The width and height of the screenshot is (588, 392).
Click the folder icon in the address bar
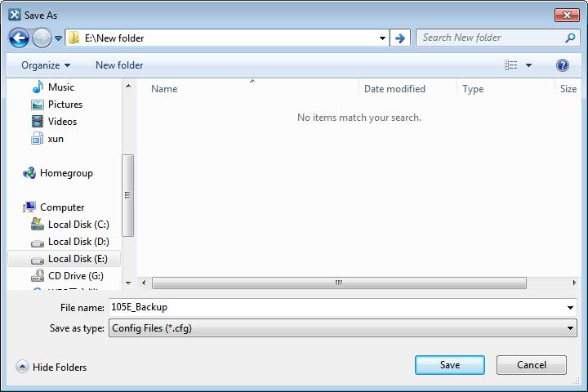click(73, 38)
